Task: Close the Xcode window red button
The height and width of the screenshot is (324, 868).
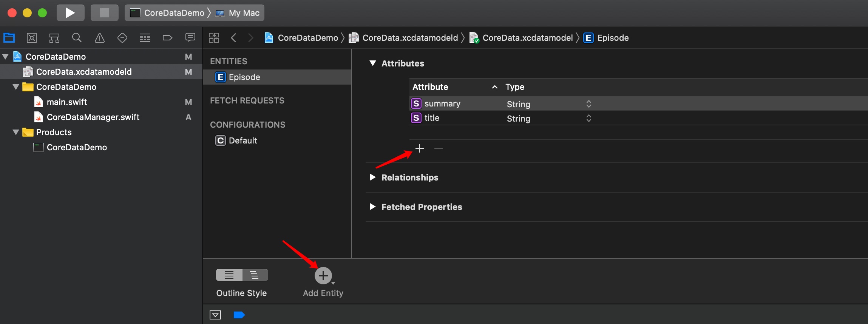Action: click(12, 13)
